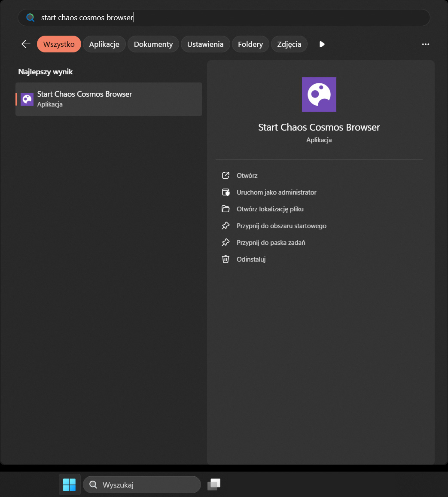Open Task View from the taskbar

click(x=214, y=485)
